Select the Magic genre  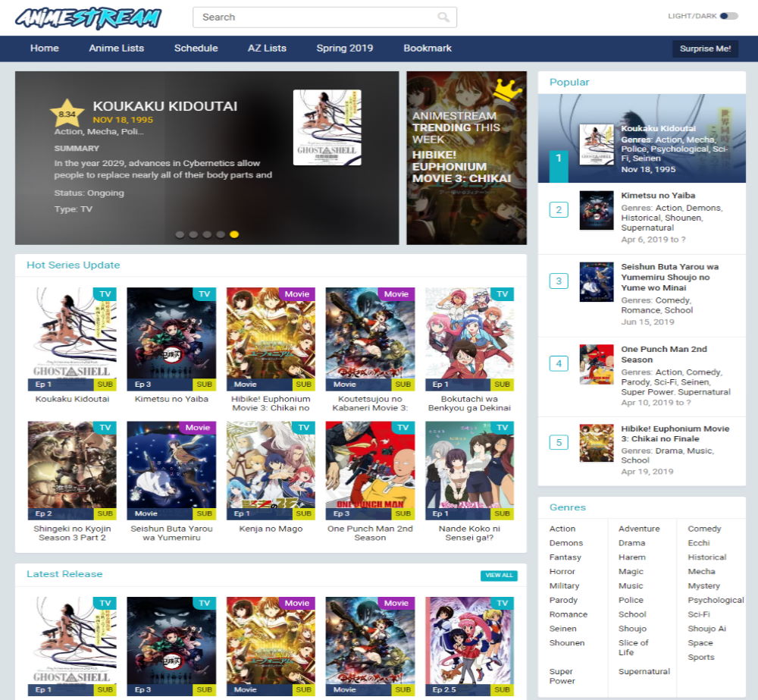point(631,571)
